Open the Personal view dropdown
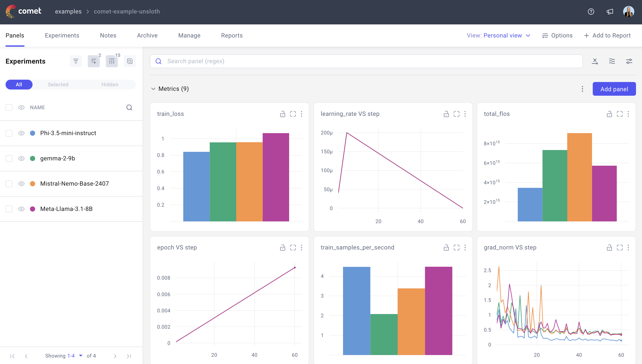 click(x=499, y=36)
